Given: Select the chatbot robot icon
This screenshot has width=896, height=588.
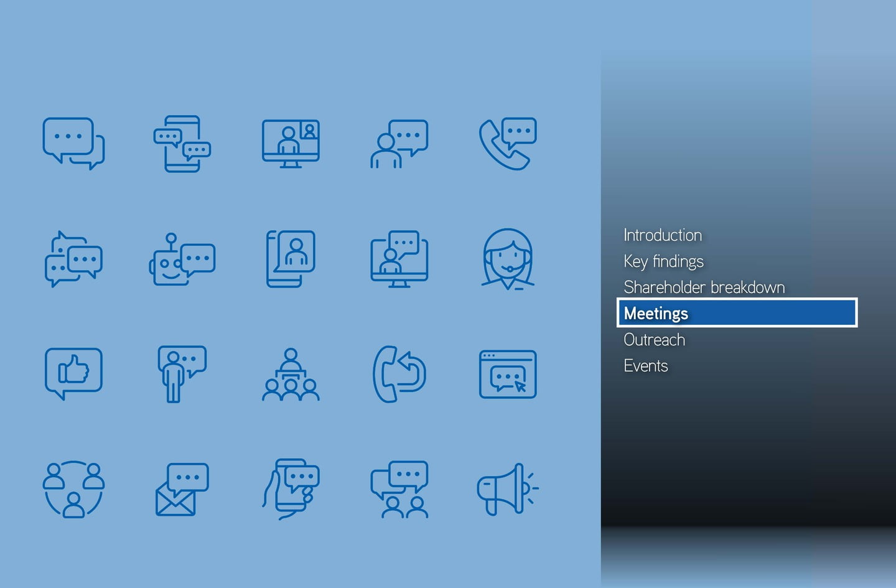Looking at the screenshot, I should (182, 259).
